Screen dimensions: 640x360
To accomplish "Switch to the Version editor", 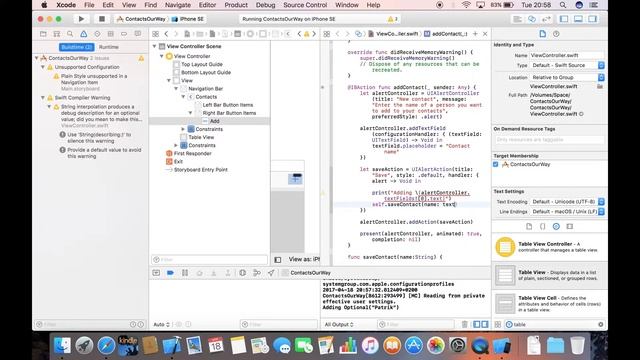I will (546, 19).
